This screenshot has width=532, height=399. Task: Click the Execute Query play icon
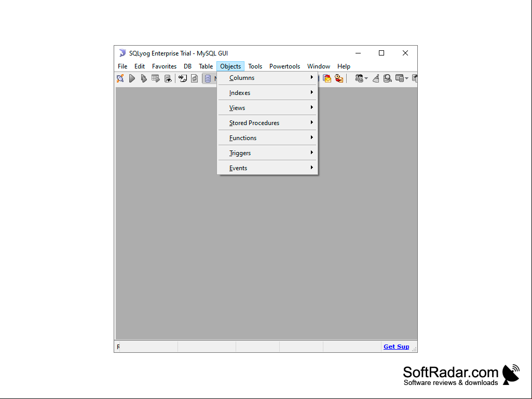132,78
